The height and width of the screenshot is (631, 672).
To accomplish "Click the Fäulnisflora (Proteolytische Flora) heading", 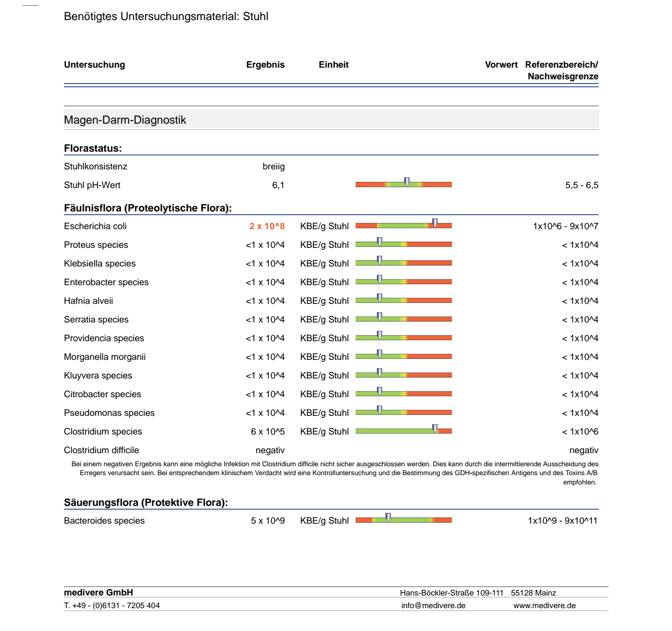I will (147, 208).
